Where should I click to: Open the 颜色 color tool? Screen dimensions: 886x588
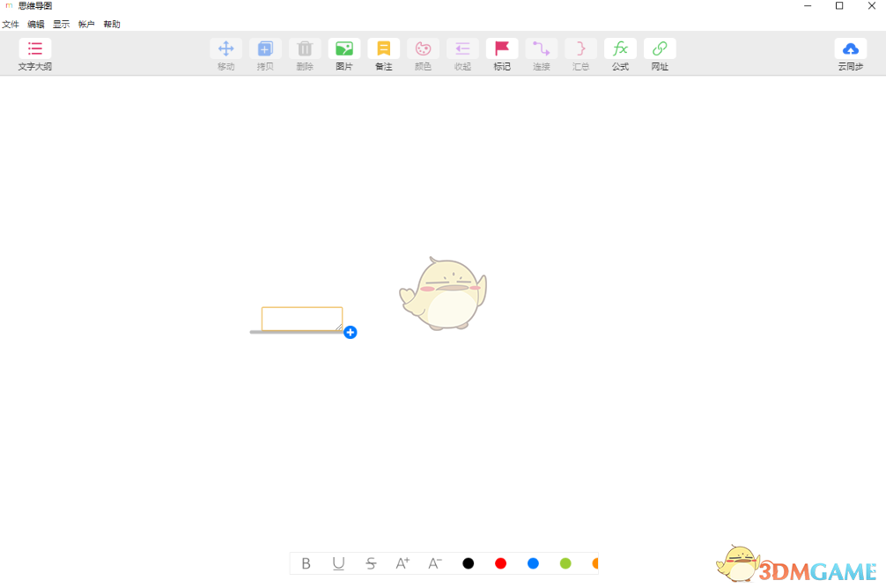click(423, 53)
